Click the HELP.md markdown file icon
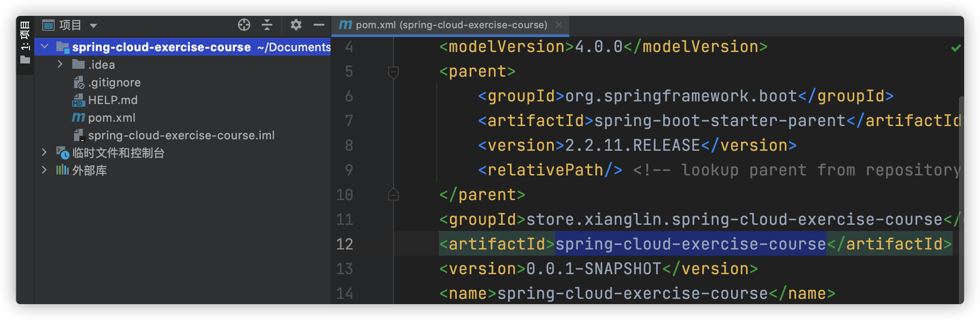Screen dimensions: 980x320 pos(78,100)
